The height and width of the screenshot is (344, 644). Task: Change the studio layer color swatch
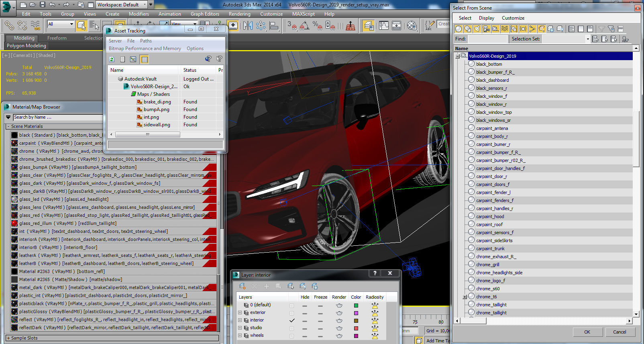tap(356, 328)
